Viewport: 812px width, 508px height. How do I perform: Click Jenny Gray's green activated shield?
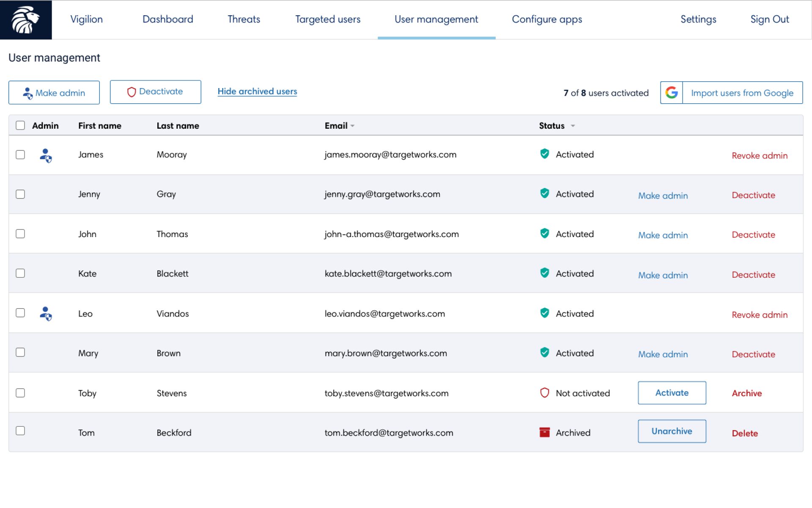coord(544,193)
